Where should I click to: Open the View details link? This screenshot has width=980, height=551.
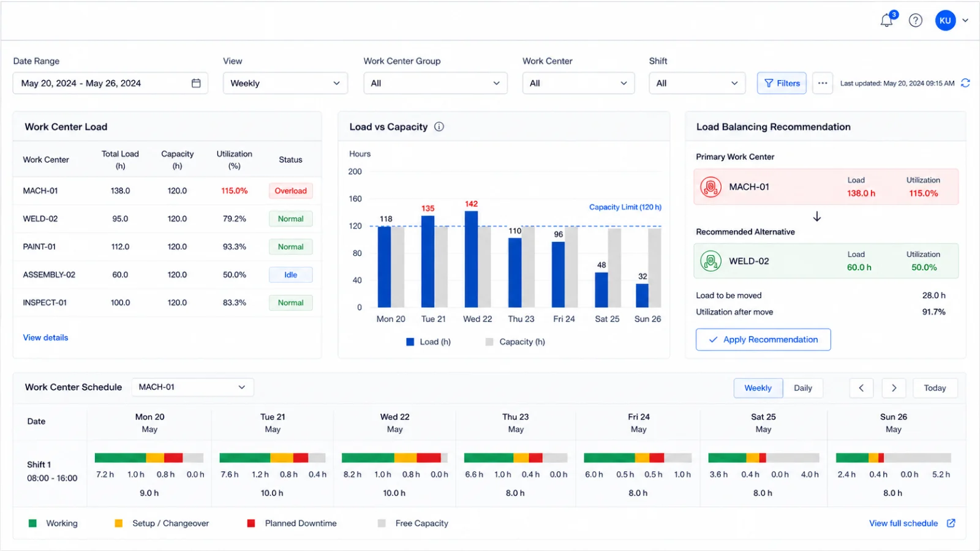pos(46,337)
